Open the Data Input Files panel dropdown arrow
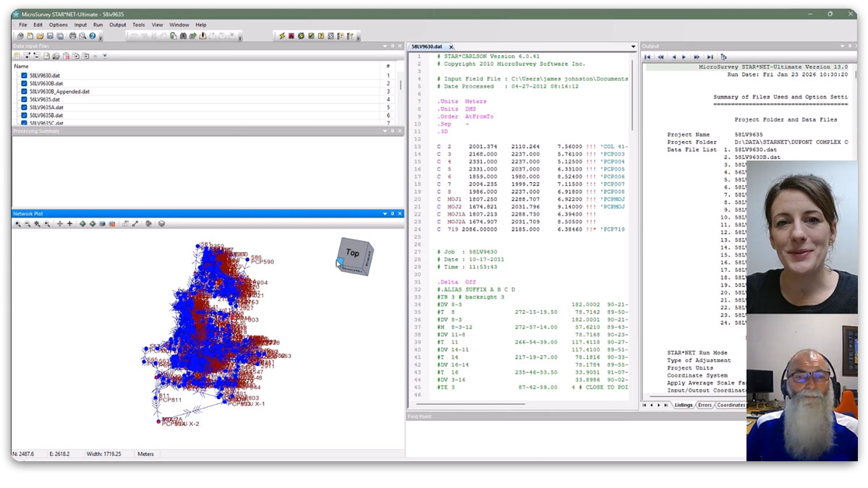Image resolution: width=868 pixels, height=488 pixels. [x=385, y=46]
